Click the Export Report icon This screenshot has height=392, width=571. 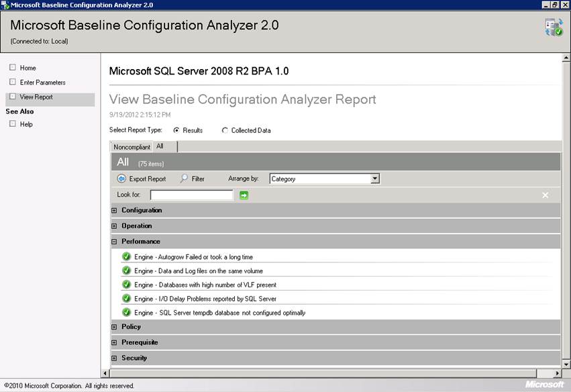[122, 179]
